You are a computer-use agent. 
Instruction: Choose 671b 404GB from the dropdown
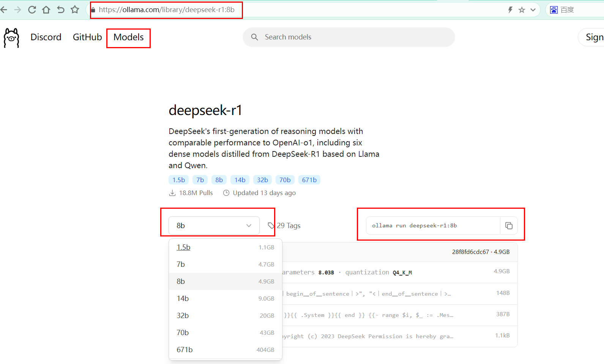(x=226, y=350)
